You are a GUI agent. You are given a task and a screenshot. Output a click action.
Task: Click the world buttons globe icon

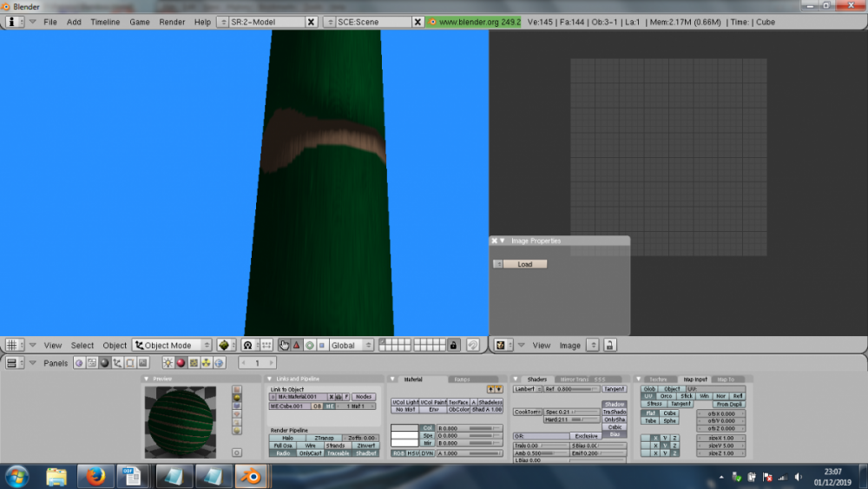(x=220, y=363)
